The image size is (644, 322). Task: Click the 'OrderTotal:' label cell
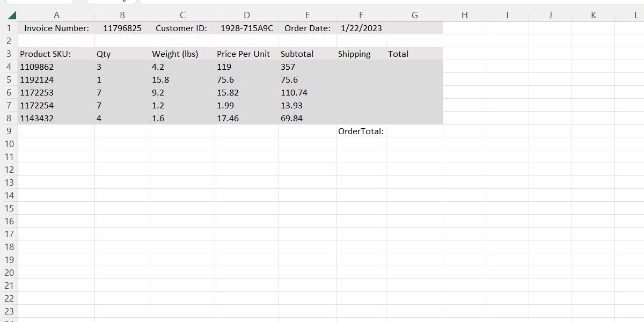tap(361, 131)
